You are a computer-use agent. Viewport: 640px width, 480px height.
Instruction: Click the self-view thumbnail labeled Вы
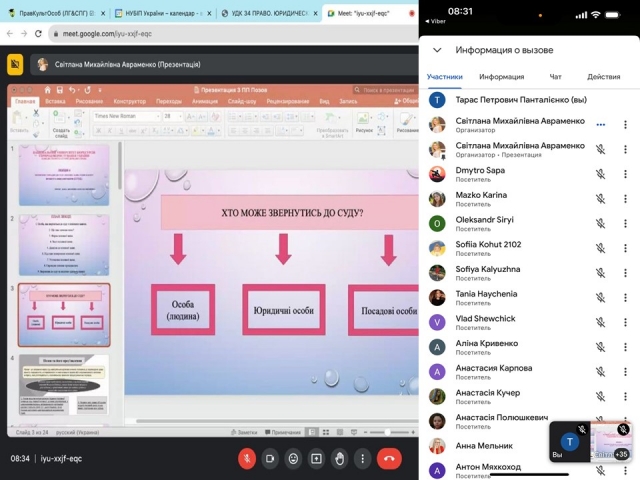[570, 444]
